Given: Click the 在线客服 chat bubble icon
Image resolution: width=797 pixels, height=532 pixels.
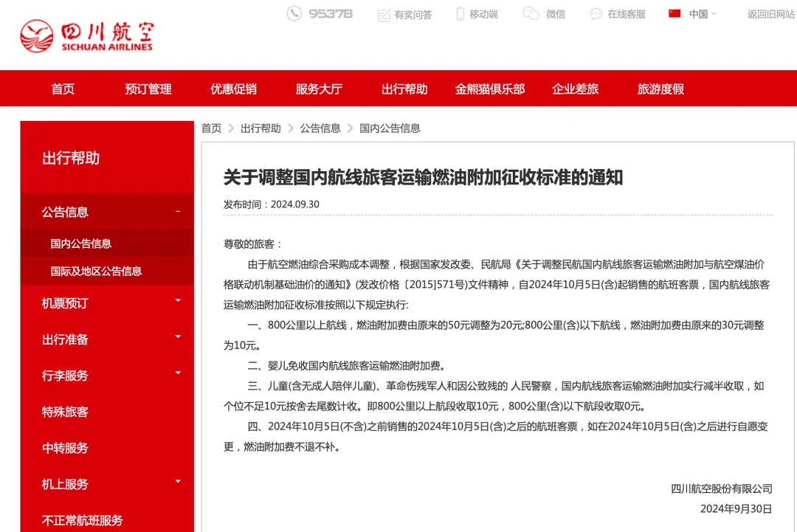Looking at the screenshot, I should (x=595, y=13).
